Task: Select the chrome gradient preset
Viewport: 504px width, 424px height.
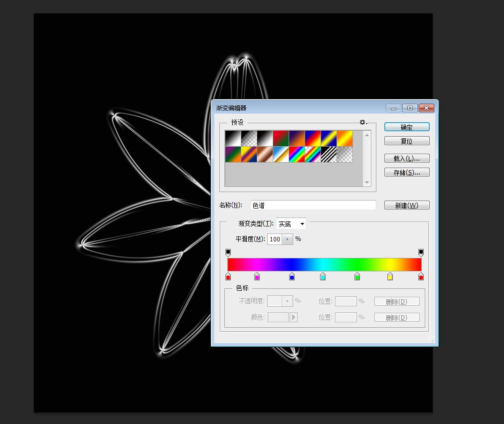Action: (x=281, y=155)
